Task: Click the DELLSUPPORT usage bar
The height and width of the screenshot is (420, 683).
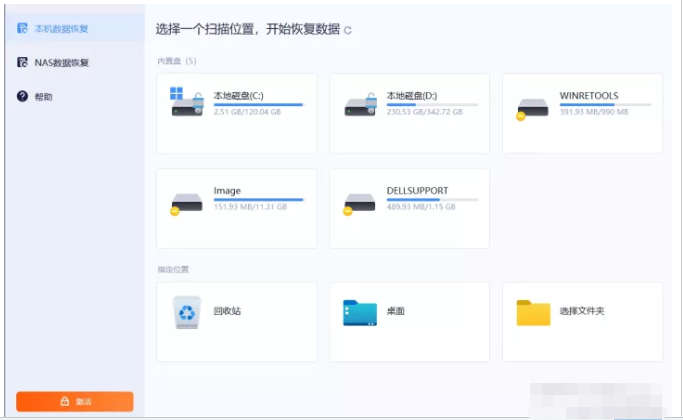Action: pyautogui.click(x=432, y=200)
